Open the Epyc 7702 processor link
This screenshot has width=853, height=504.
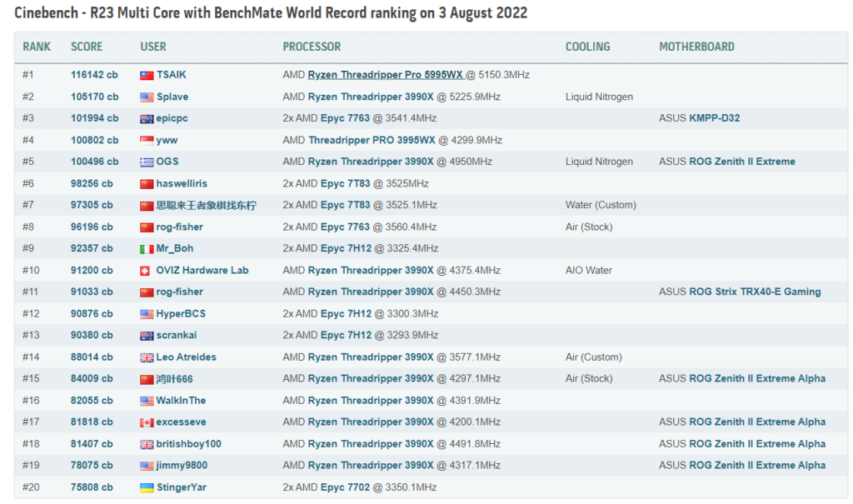tap(346, 487)
